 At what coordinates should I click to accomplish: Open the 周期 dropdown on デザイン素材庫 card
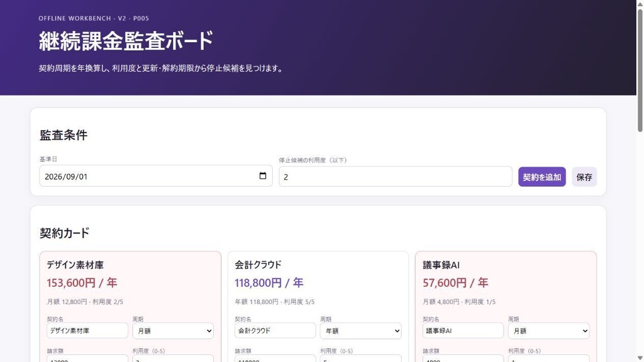173,331
